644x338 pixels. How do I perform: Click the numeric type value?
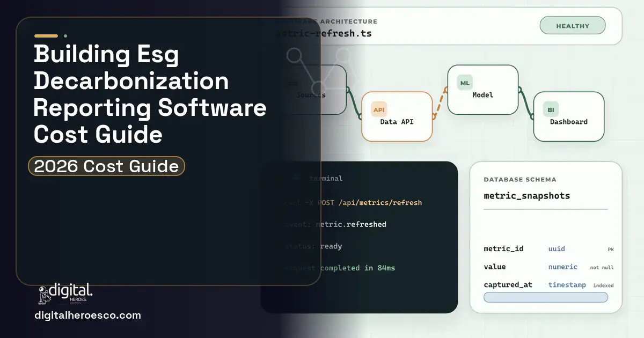coord(563,267)
